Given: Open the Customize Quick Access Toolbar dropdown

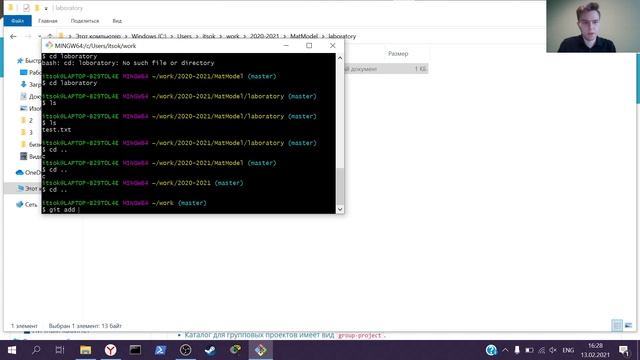Looking at the screenshot, I should (x=46, y=8).
